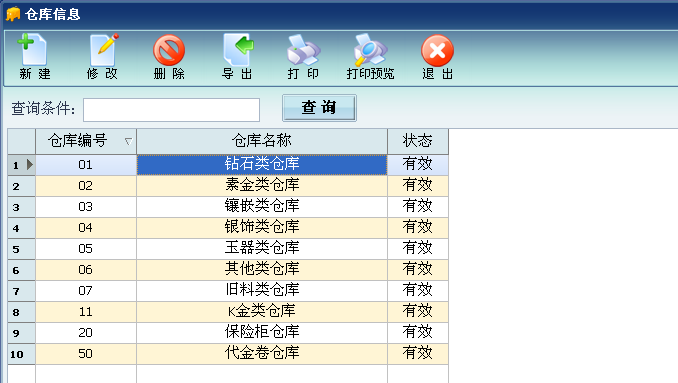Select the 素金类仓库 cell

[x=262, y=186]
